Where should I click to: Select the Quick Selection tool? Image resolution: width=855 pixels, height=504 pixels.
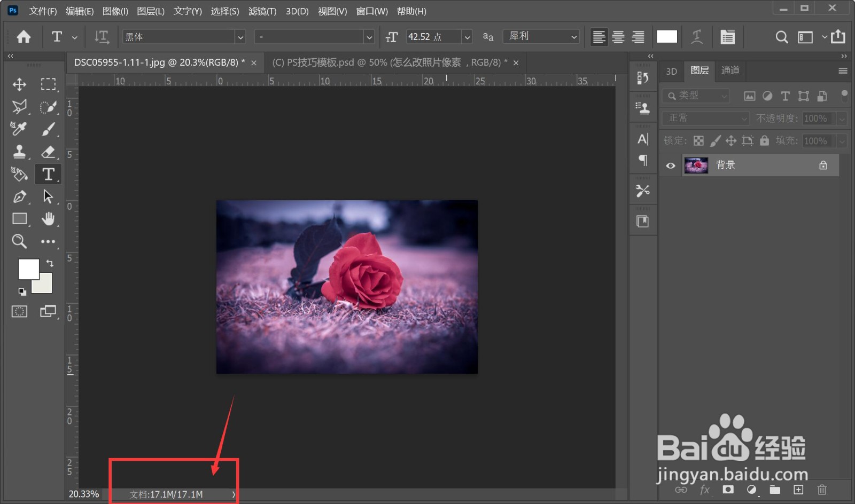(48, 107)
